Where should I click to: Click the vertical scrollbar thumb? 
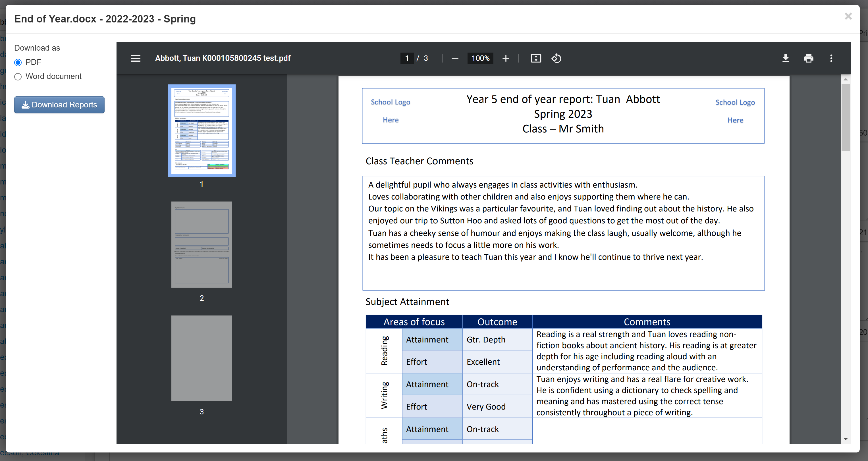tap(846, 117)
